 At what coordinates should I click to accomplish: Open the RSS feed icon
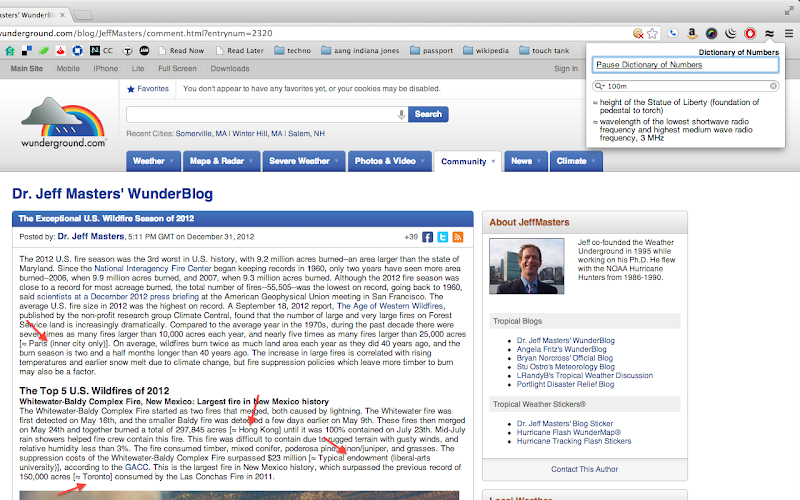[458, 237]
